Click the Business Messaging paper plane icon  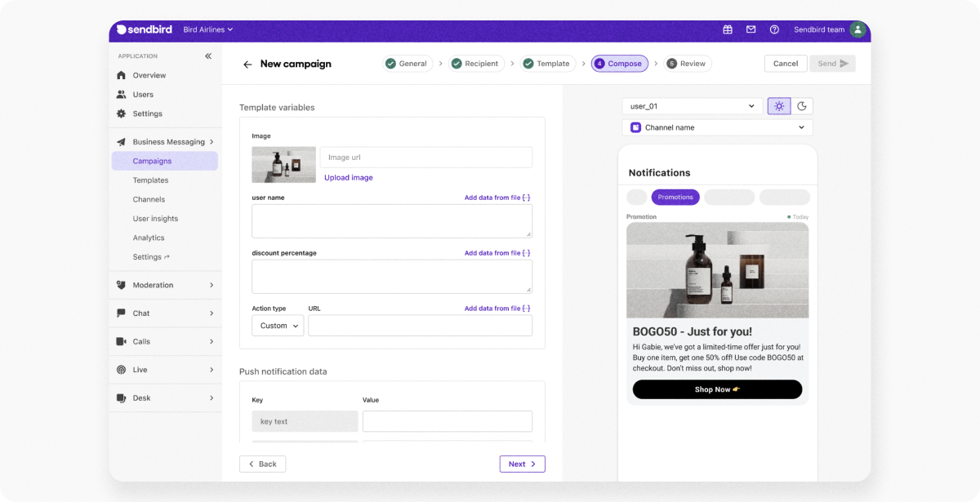click(x=122, y=142)
